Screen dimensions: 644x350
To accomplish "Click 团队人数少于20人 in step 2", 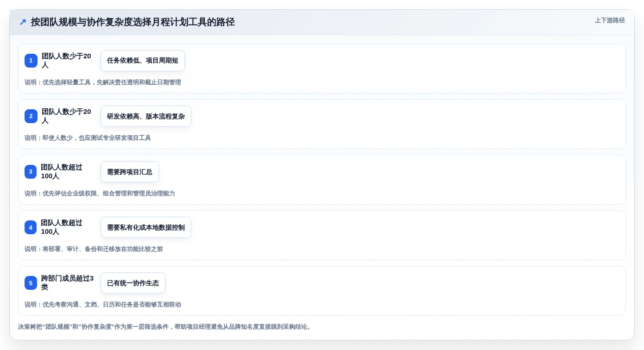I will click(66, 116).
